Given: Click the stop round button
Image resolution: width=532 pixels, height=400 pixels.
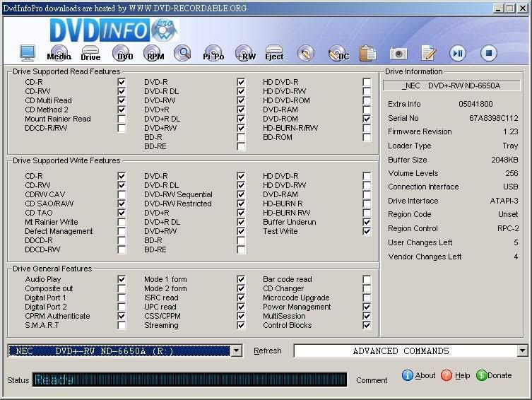Looking at the screenshot, I should pyautogui.click(x=489, y=53).
